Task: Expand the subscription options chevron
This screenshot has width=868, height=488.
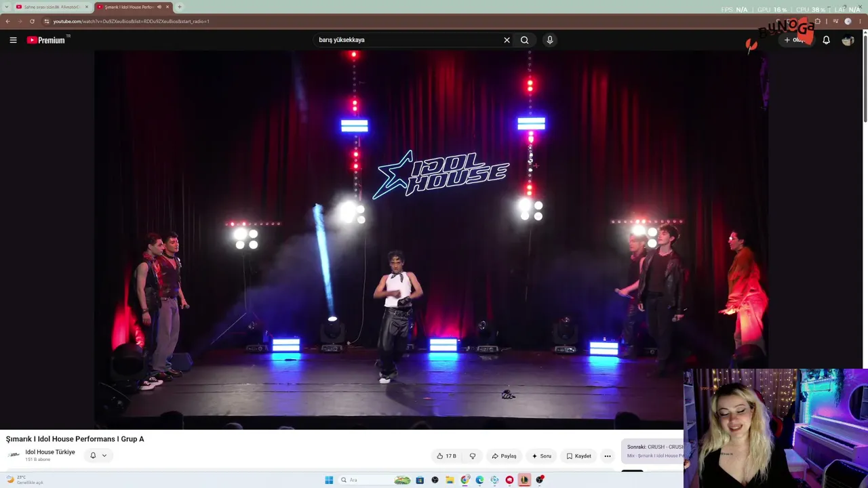Action: point(104,455)
